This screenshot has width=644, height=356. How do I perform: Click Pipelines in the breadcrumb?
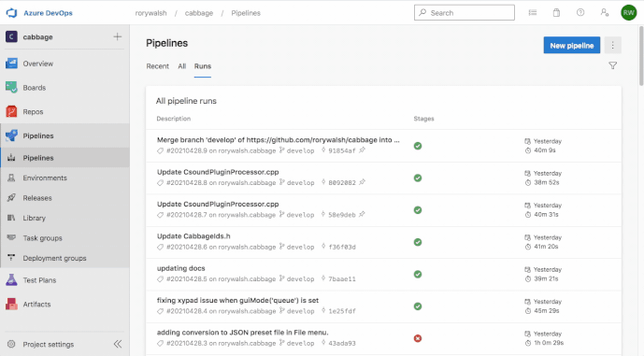tap(246, 13)
